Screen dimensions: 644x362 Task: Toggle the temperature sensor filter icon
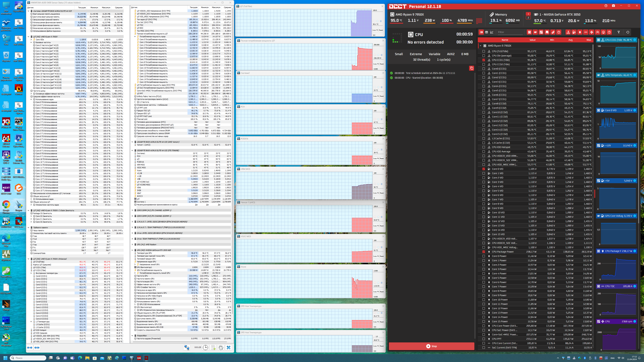pyautogui.click(x=568, y=32)
